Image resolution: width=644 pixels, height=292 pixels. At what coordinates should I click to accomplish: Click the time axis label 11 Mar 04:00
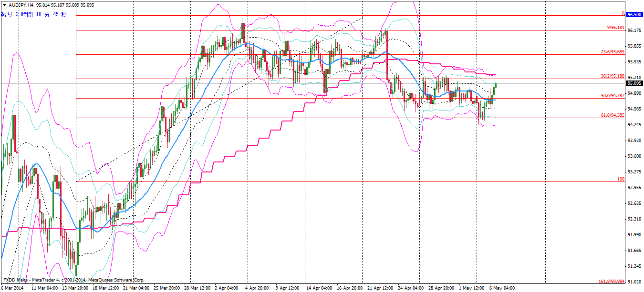(44, 288)
